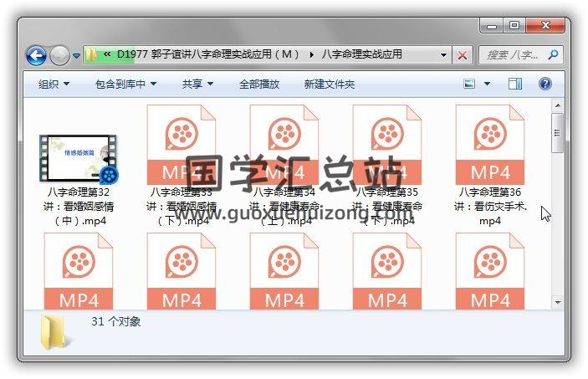Click the file name 八字命理第36讲：看伤灾手术.mp4
The height and width of the screenshot is (379, 588).
[490, 207]
